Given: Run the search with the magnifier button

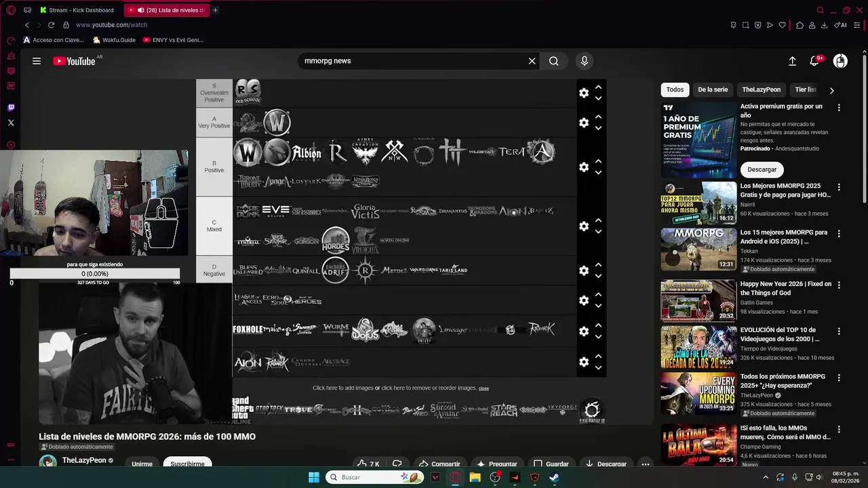Looking at the screenshot, I should point(554,61).
